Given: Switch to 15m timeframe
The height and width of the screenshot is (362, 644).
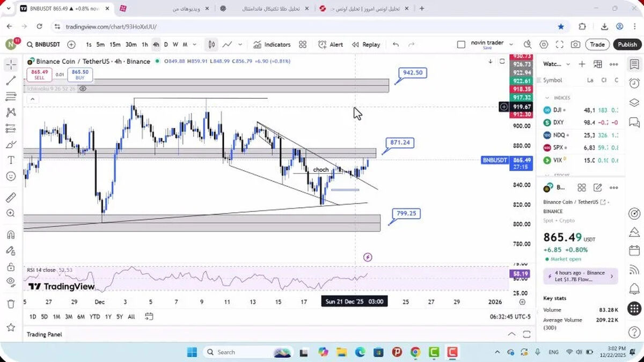Looking at the screenshot, I should coord(115,45).
